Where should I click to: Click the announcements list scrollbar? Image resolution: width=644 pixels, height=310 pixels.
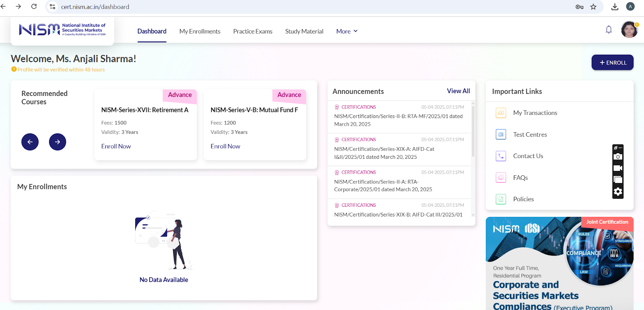pyautogui.click(x=473, y=131)
